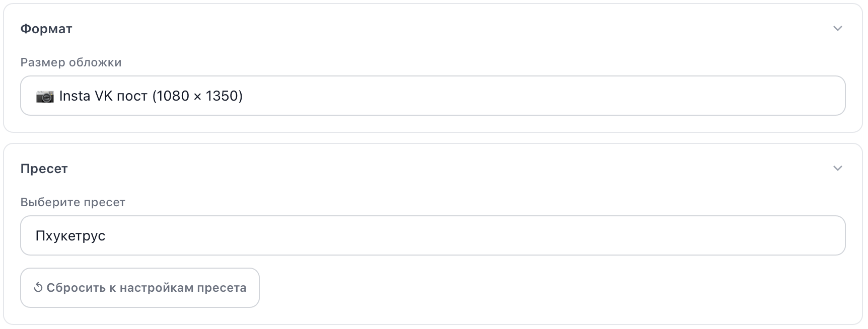Click the Выберите пресет label
The width and height of the screenshot is (868, 329).
[x=73, y=202]
